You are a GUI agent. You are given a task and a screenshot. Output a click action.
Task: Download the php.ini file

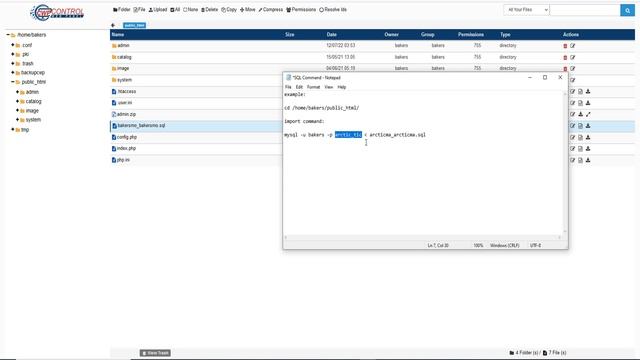pos(588,160)
